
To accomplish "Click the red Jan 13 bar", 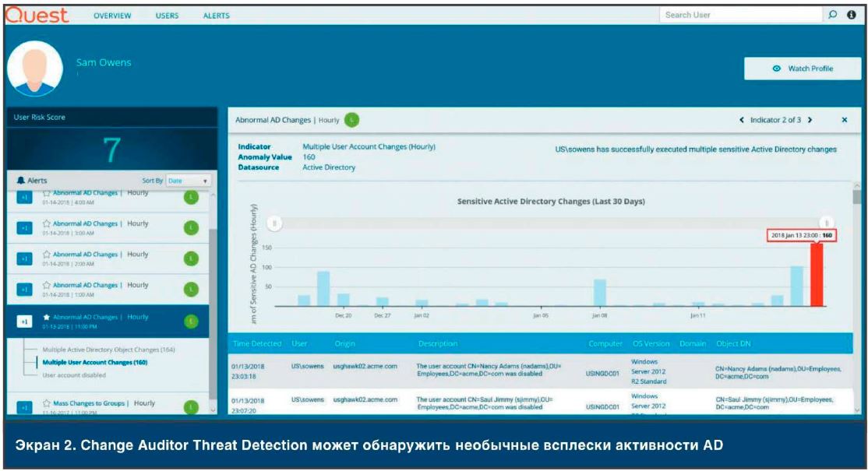I will [x=817, y=275].
